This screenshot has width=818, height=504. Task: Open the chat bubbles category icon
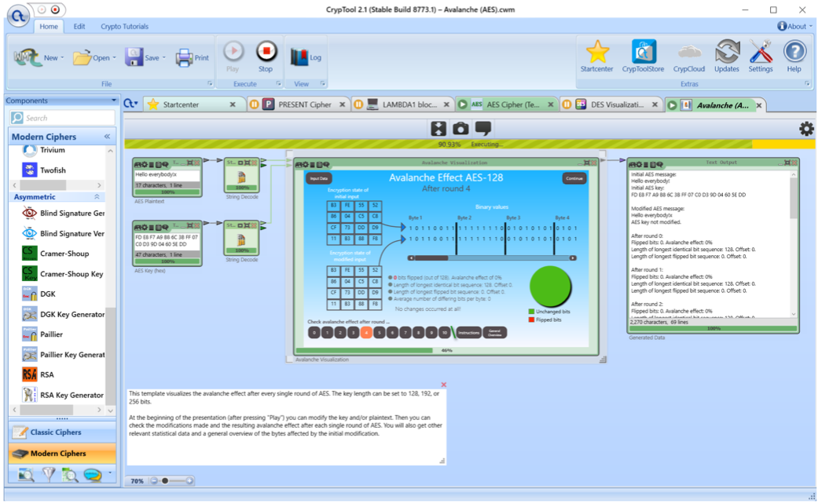(93, 475)
